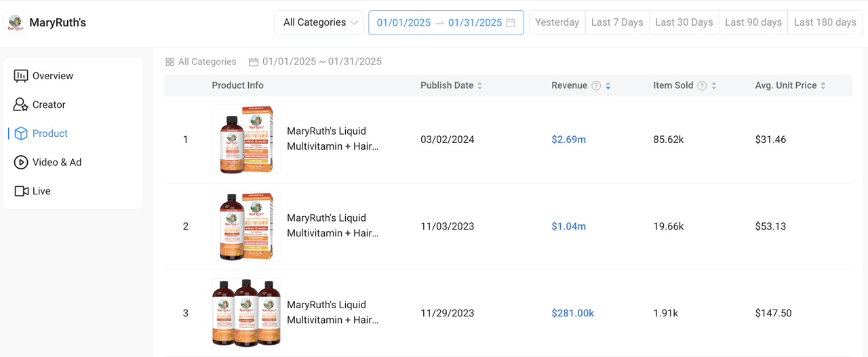
Task: Click revenue value $1.04m
Action: point(568,226)
